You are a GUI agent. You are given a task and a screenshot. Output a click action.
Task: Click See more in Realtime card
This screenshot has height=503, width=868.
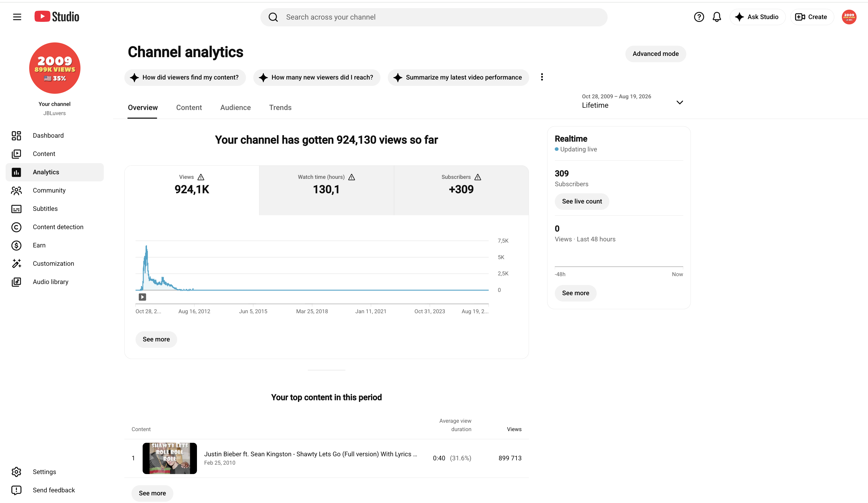(575, 293)
